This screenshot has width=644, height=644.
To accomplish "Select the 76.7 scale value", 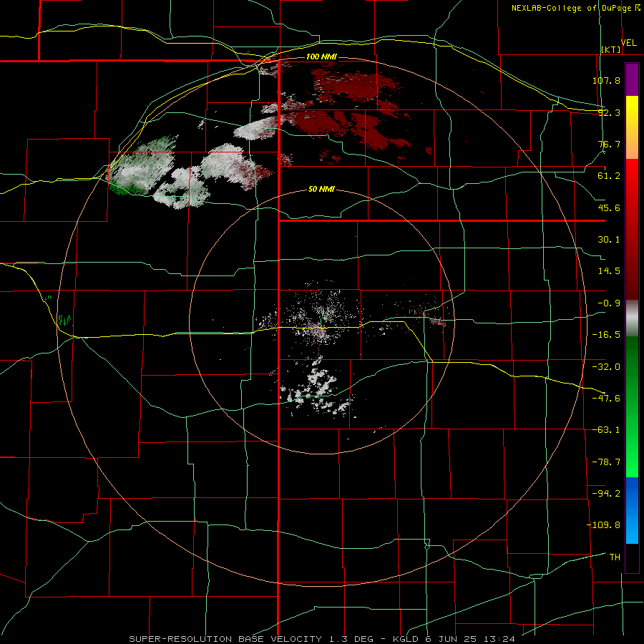I will pos(609,144).
